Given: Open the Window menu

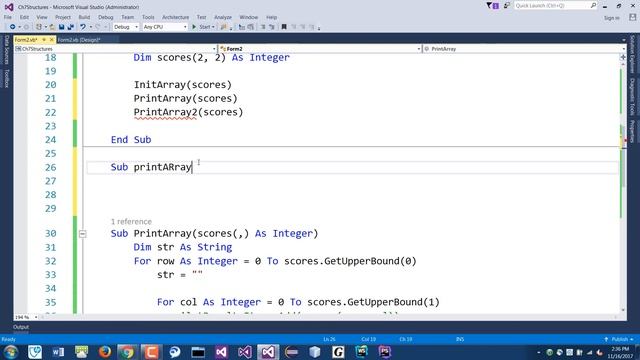Looking at the screenshot, I should pyautogui.click(x=249, y=17).
